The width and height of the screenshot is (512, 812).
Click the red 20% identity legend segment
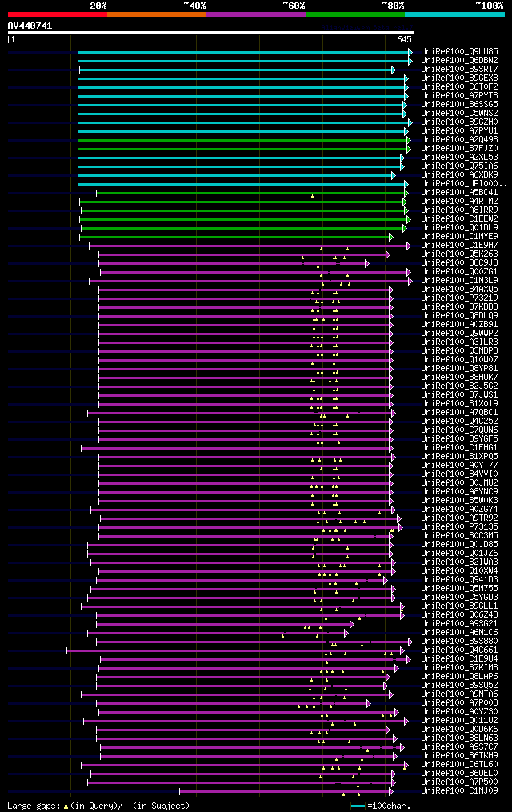(x=58, y=14)
